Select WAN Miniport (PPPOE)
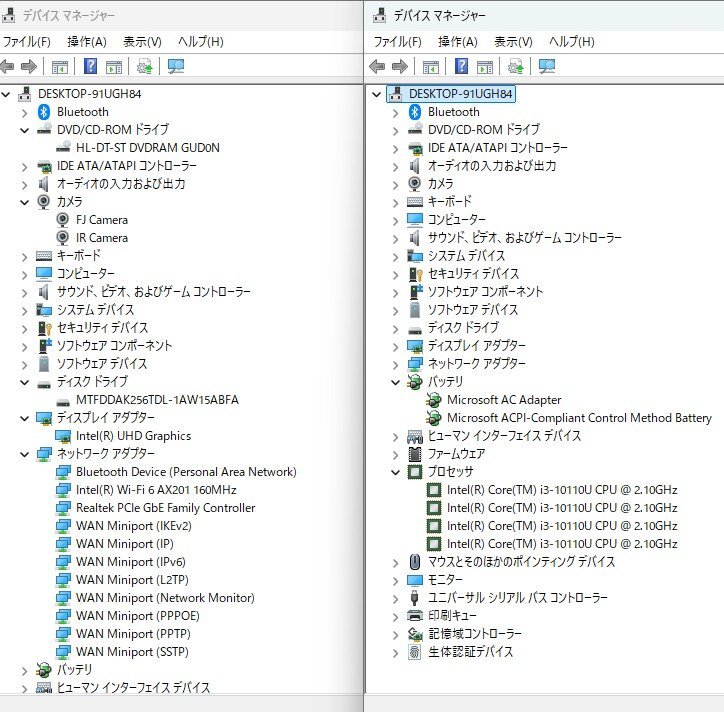Viewport: 724px width, 712px height. click(x=138, y=616)
